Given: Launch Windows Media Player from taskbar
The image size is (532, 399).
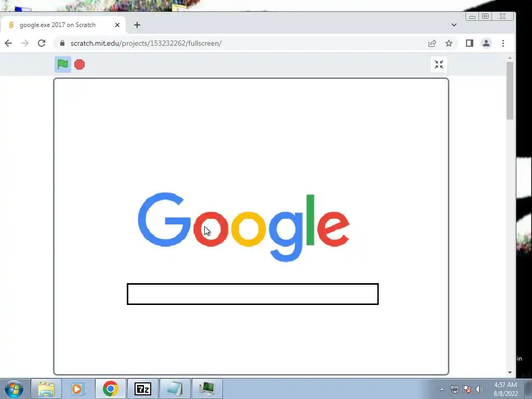Looking at the screenshot, I should [78, 389].
